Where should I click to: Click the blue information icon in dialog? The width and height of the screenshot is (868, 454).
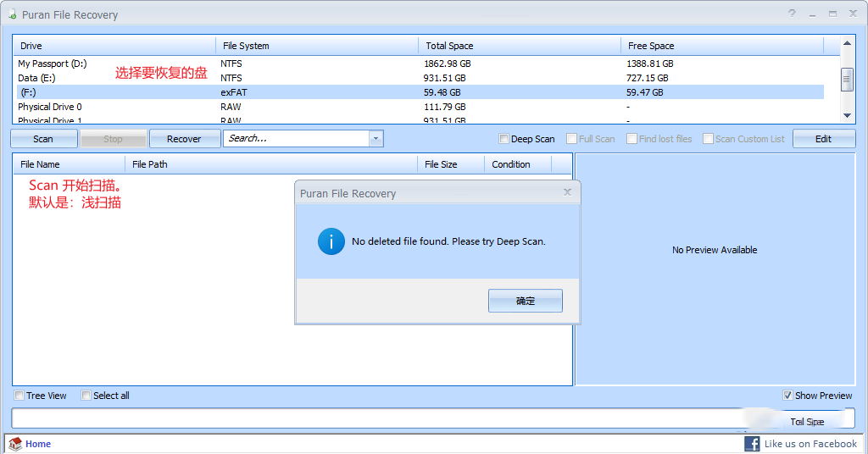point(331,241)
